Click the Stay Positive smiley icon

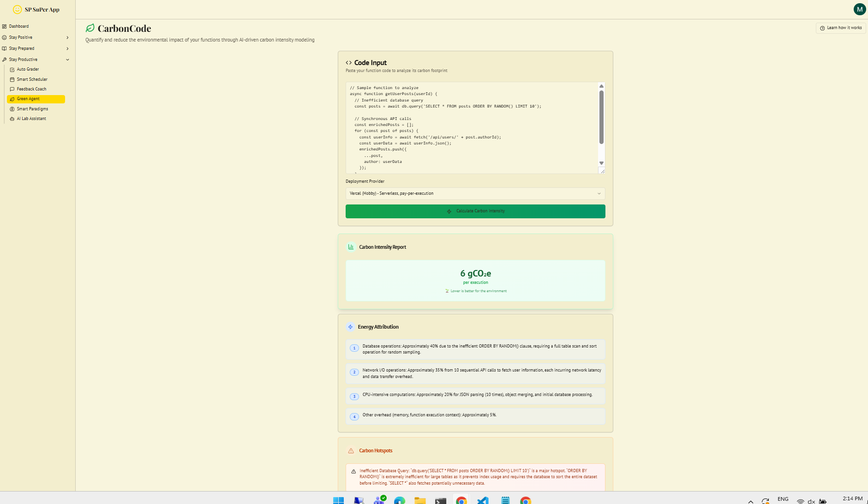[4, 37]
